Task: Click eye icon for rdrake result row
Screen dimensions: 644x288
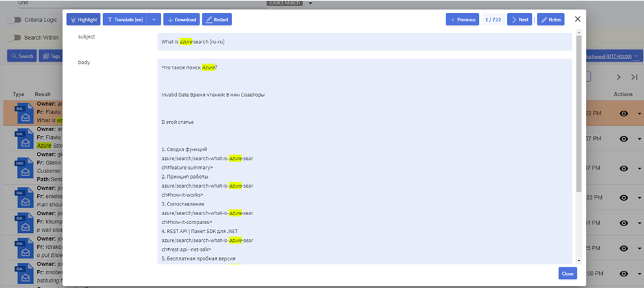Action: pos(623,248)
